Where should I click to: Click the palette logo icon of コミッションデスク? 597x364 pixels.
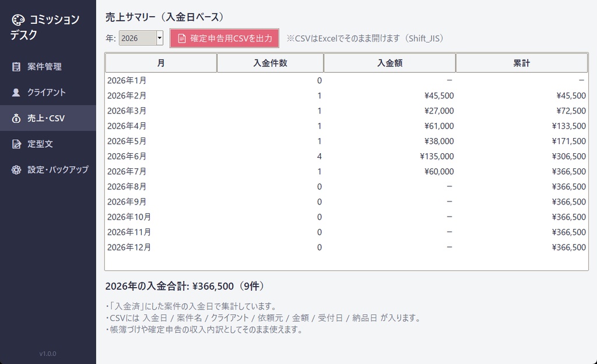pos(18,20)
